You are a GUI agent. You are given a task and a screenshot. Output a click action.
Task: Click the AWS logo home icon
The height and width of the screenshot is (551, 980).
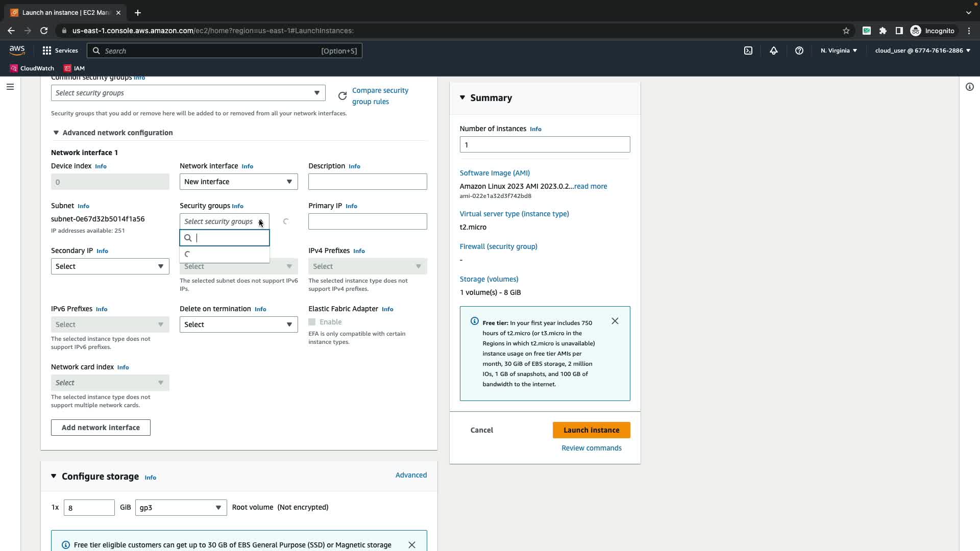[17, 50]
